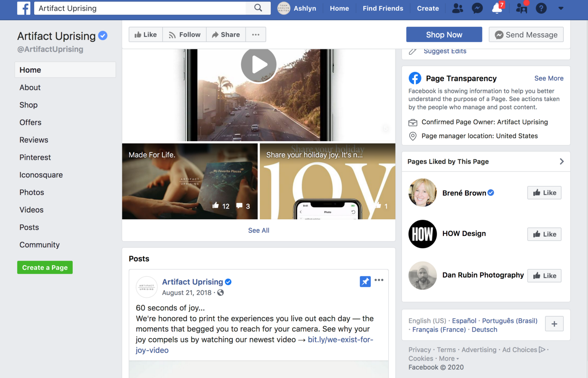Click the Facebook home logo
The height and width of the screenshot is (378, 588).
tap(23, 8)
